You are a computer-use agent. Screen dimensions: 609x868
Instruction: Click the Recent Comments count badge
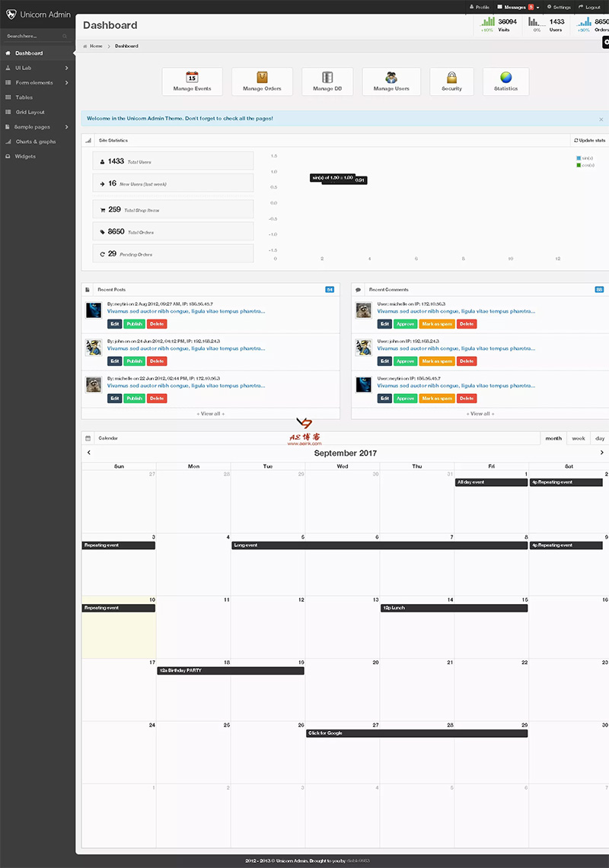(599, 290)
